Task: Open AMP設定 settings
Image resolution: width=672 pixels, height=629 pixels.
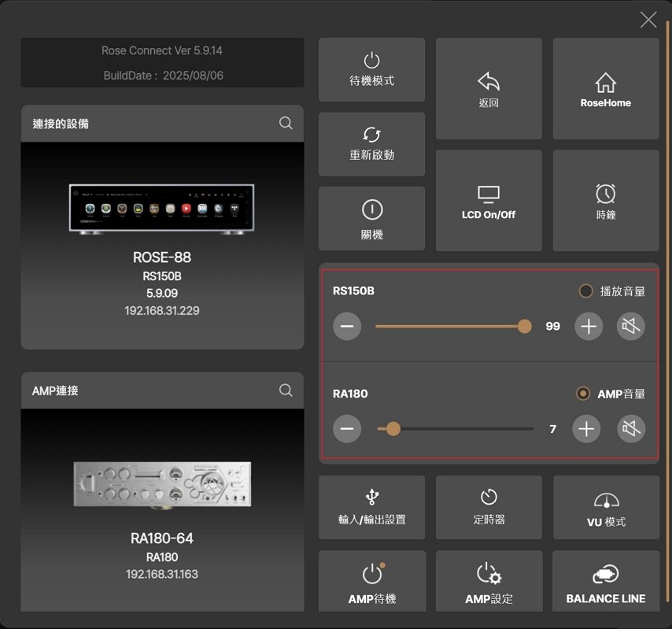Action: (489, 581)
